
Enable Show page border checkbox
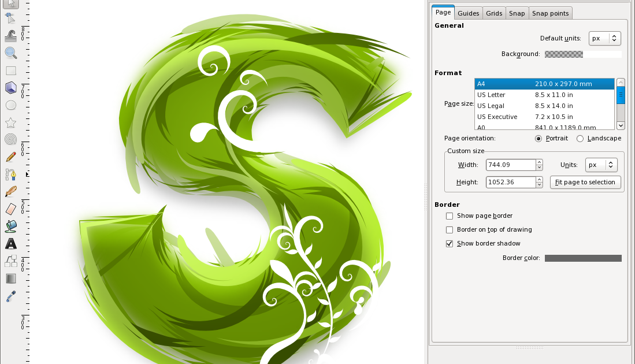pos(450,216)
